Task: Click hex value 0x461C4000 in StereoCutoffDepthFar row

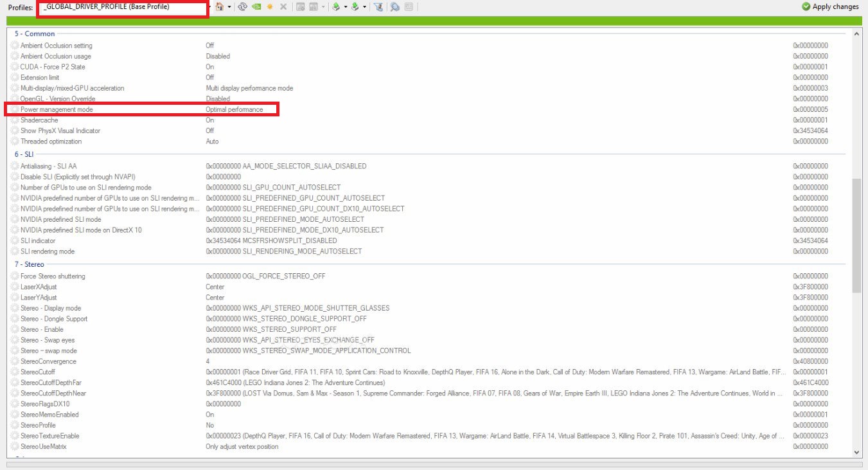Action: [810, 383]
